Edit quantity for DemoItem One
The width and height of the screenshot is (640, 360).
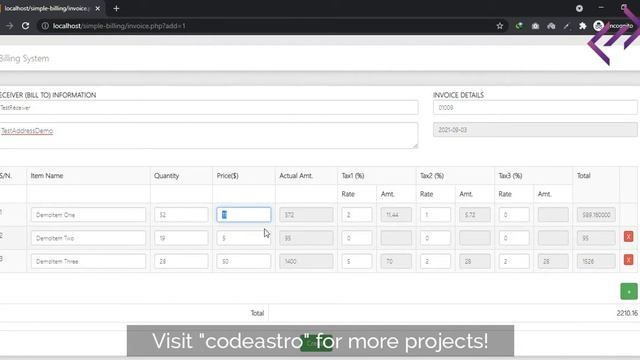[x=181, y=215]
